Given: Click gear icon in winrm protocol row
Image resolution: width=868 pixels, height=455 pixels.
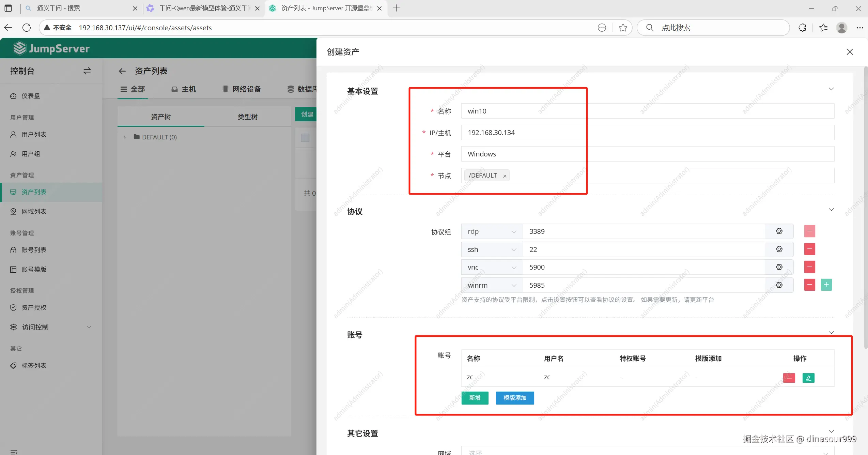Looking at the screenshot, I should click(779, 285).
